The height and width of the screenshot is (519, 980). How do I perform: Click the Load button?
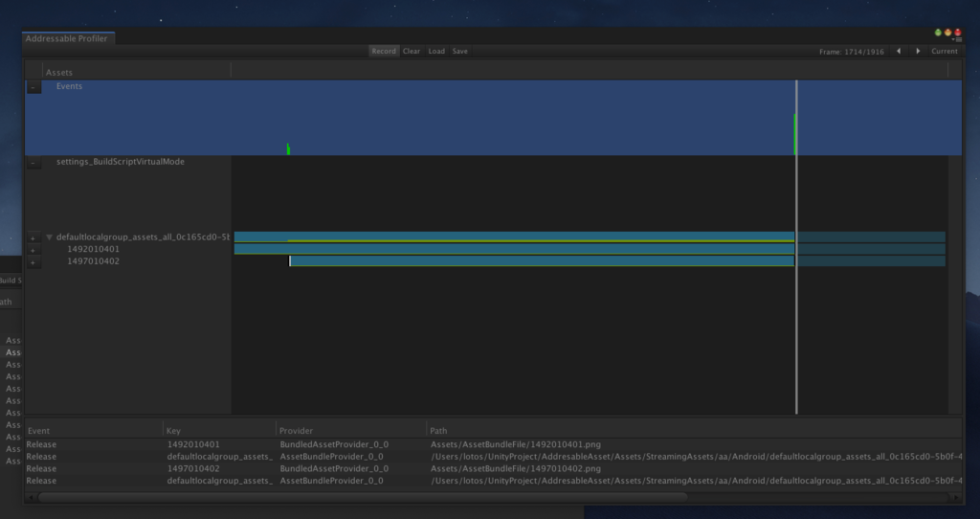pos(436,52)
